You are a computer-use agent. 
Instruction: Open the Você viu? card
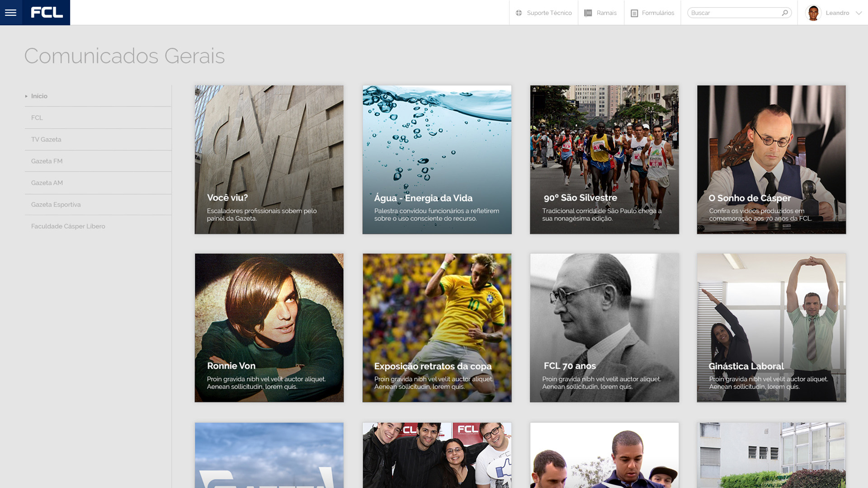(x=269, y=160)
